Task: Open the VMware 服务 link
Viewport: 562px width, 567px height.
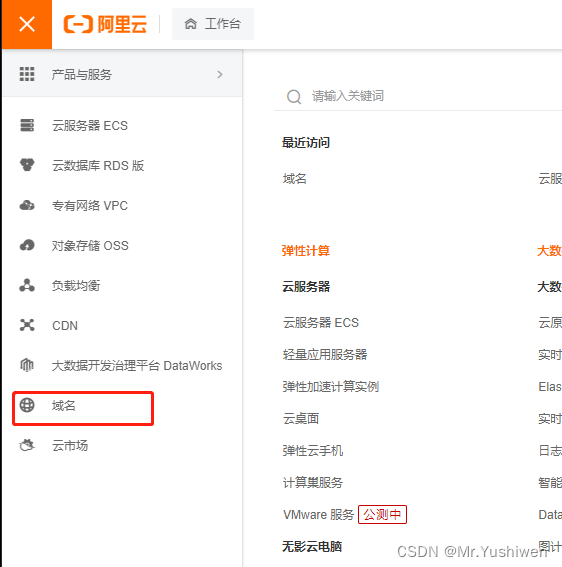Action: (x=318, y=514)
